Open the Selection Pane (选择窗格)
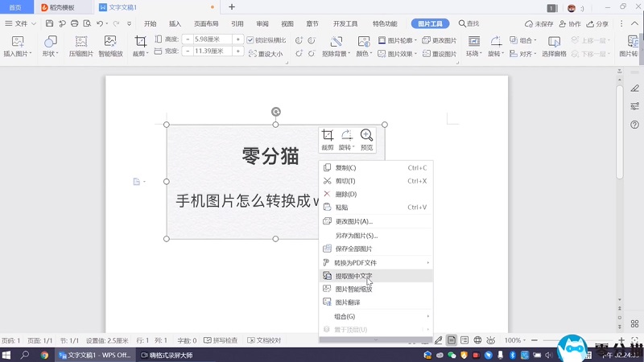This screenshot has height=362, width=644. (554, 46)
